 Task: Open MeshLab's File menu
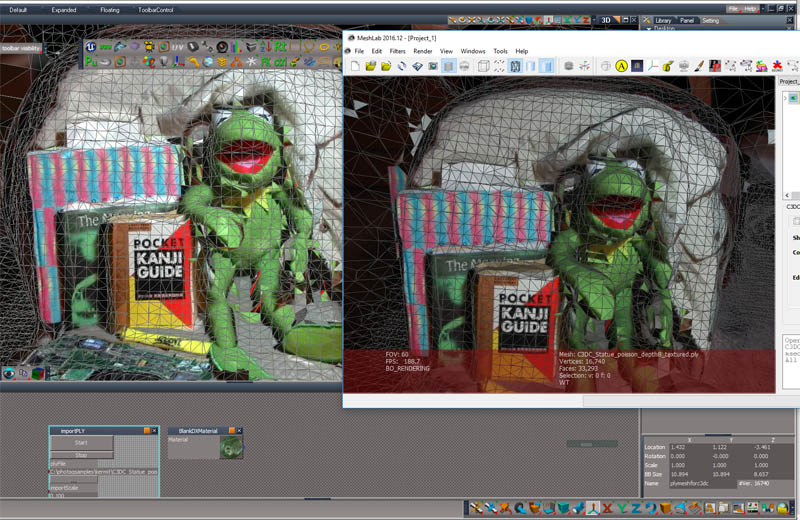(x=359, y=51)
